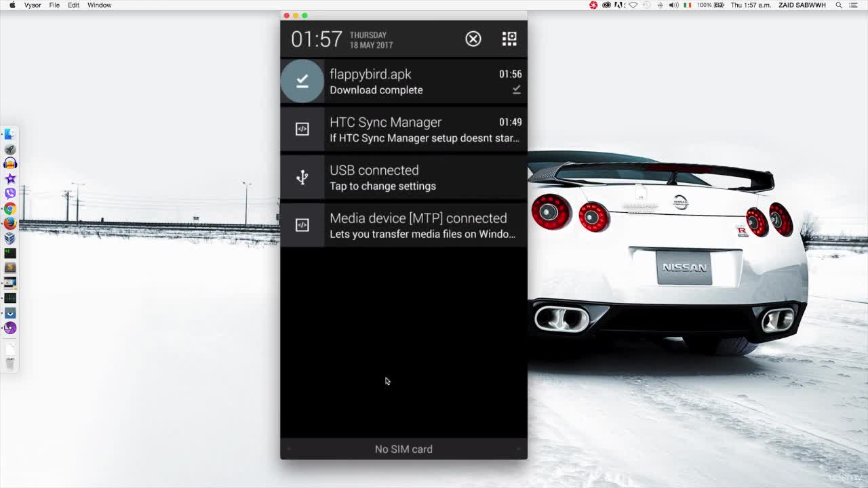The image size is (868, 488).
Task: Open Notification Center list icon
Action: pos(854,5)
